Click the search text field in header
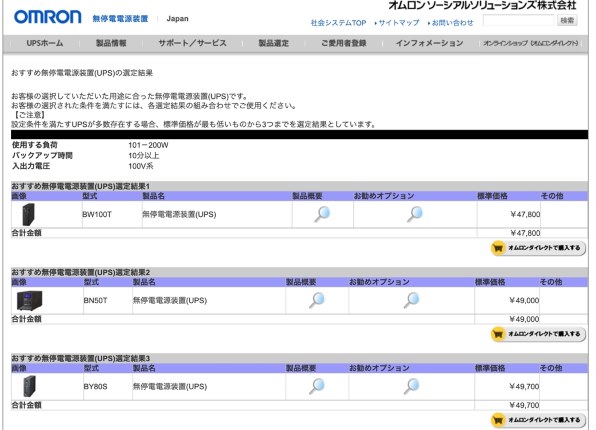Image resolution: width=596 pixels, height=430 pixels. pos(518,20)
